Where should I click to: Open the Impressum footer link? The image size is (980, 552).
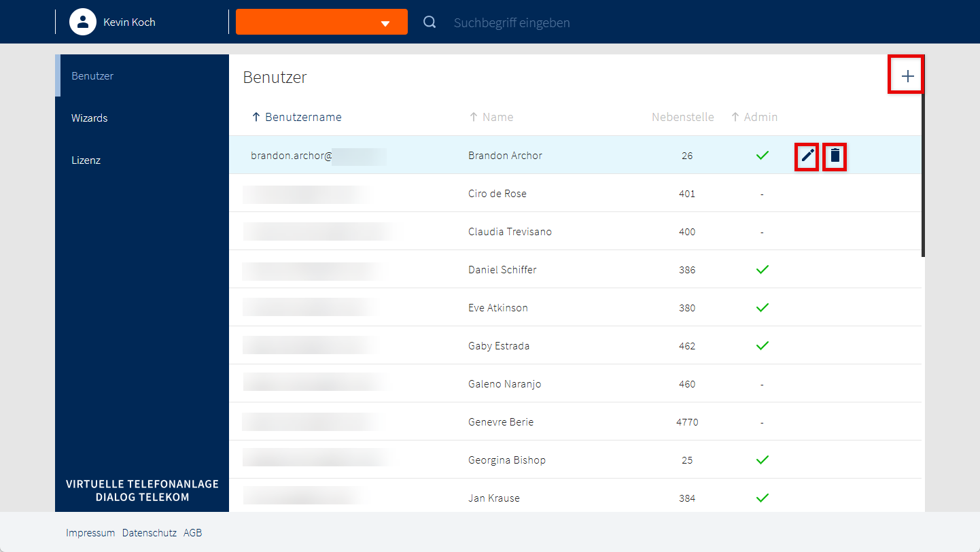[x=90, y=533]
